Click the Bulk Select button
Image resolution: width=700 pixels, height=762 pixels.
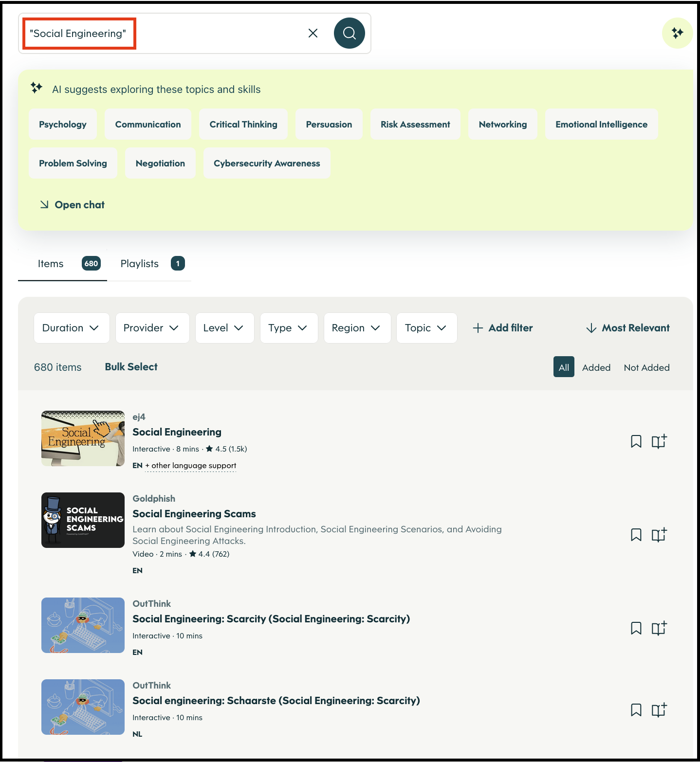click(131, 367)
